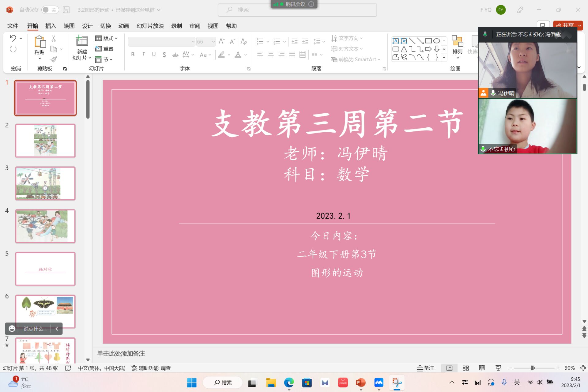
Task: Open the Windows Start menu
Action: pyautogui.click(x=192, y=383)
